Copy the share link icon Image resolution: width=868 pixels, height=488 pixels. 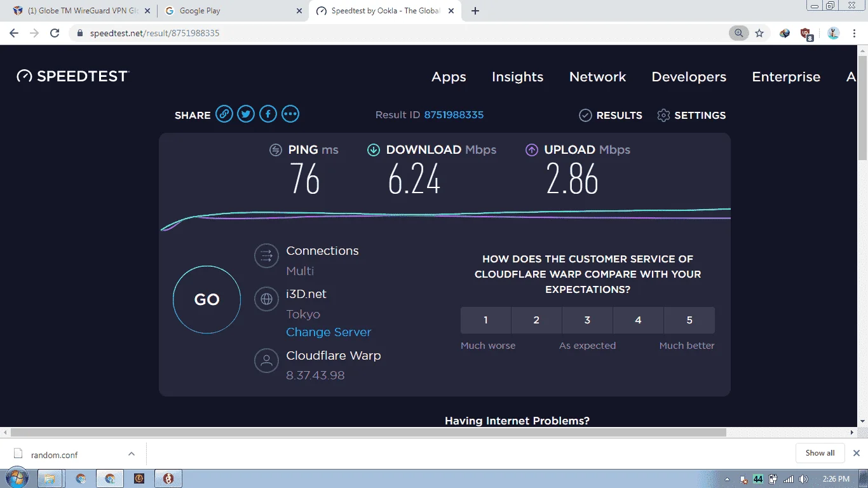[224, 114]
